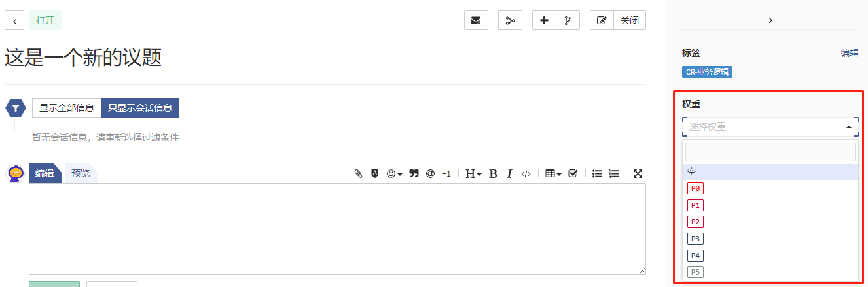The height and width of the screenshot is (287, 868).
Task: Click the mail subscription icon button
Action: click(x=476, y=20)
